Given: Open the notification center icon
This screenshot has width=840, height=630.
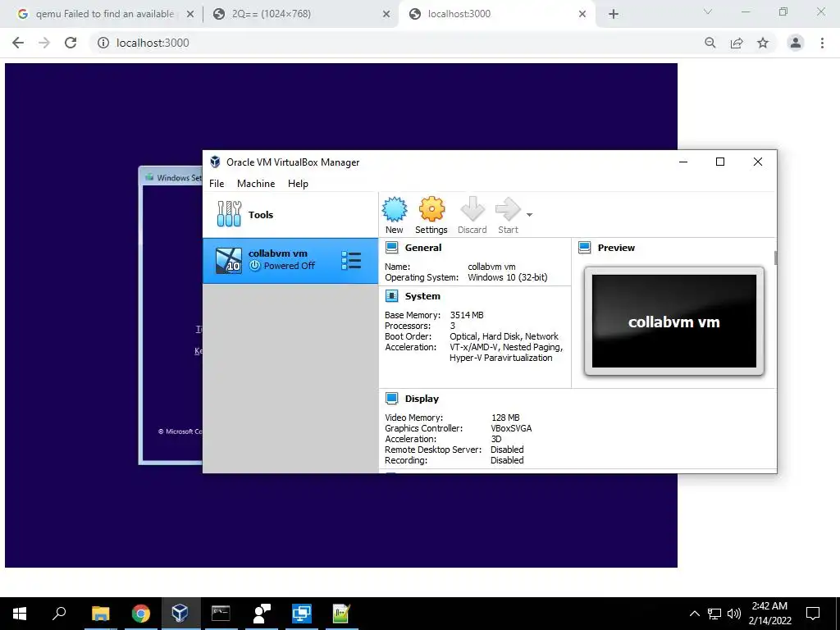Looking at the screenshot, I should point(813,614).
